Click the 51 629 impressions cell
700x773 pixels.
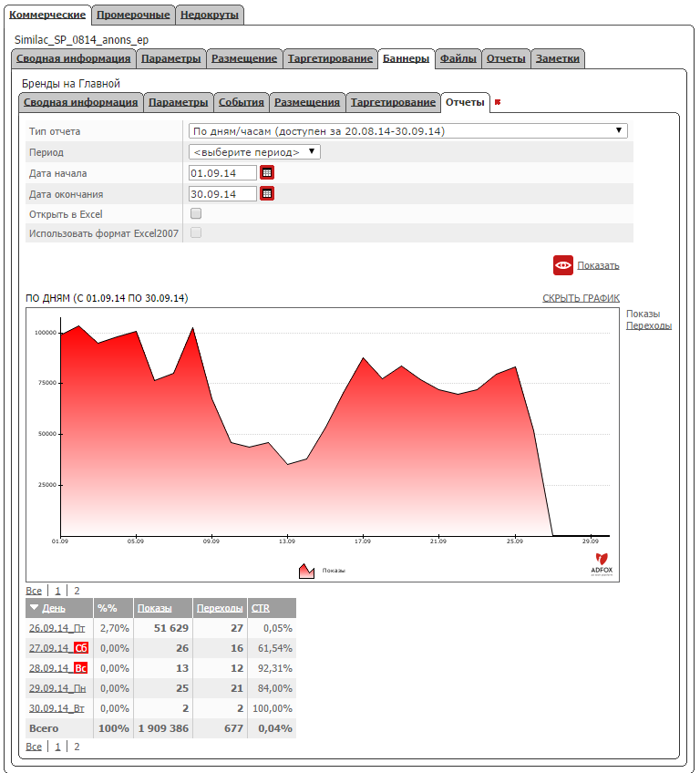pos(171,628)
